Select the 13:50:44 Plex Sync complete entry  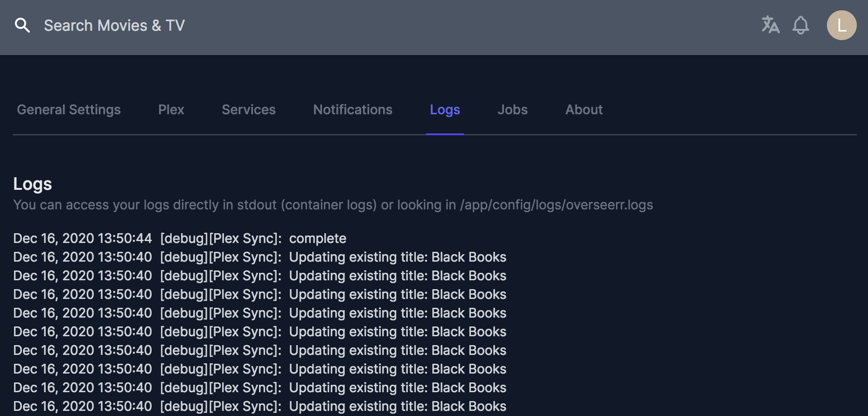click(180, 238)
